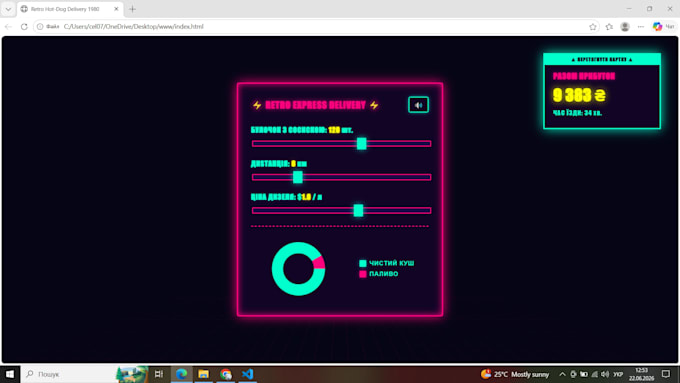
Task: Open system volume control in tray
Action: [605, 374]
